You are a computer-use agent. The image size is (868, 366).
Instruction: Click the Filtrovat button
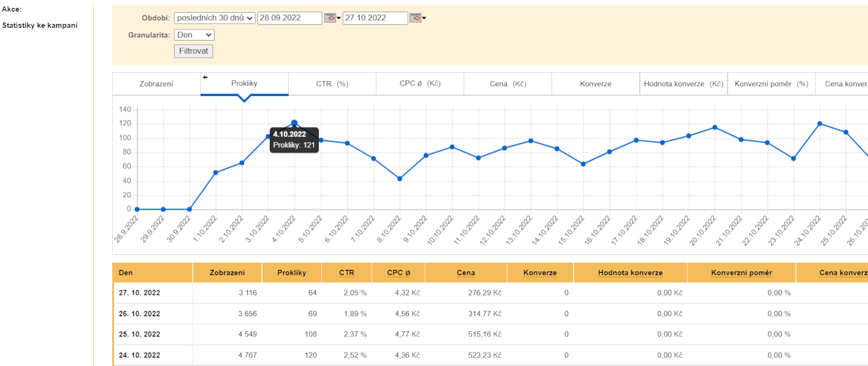pos(193,51)
